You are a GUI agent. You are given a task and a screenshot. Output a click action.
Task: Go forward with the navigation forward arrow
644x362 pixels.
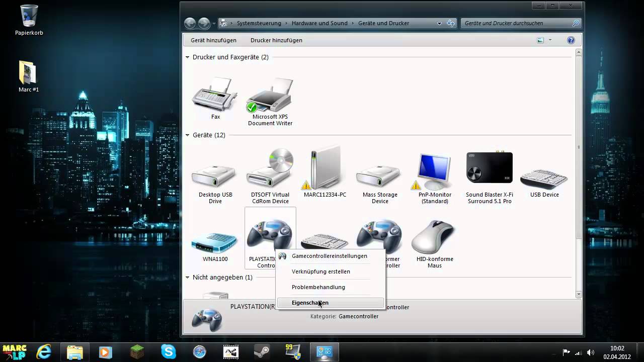click(x=204, y=23)
